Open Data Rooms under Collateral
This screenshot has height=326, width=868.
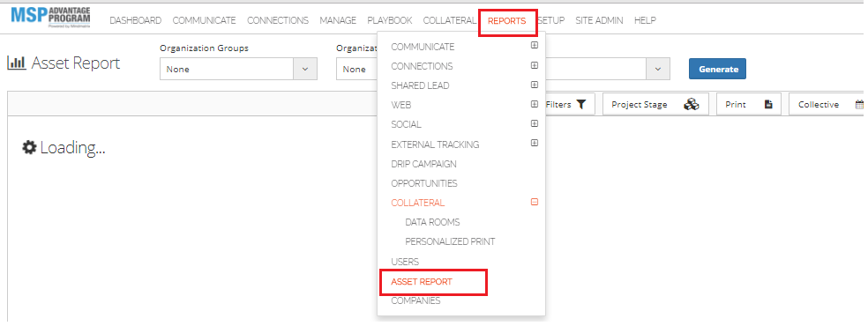coord(432,222)
